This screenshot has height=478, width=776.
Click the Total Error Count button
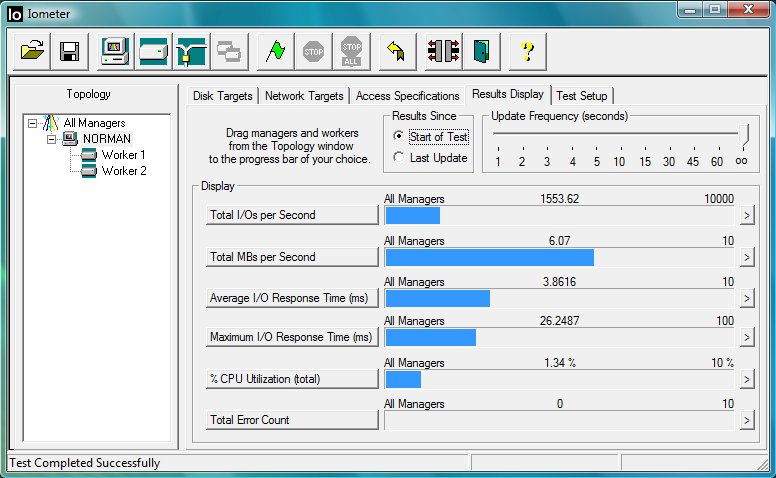(292, 421)
